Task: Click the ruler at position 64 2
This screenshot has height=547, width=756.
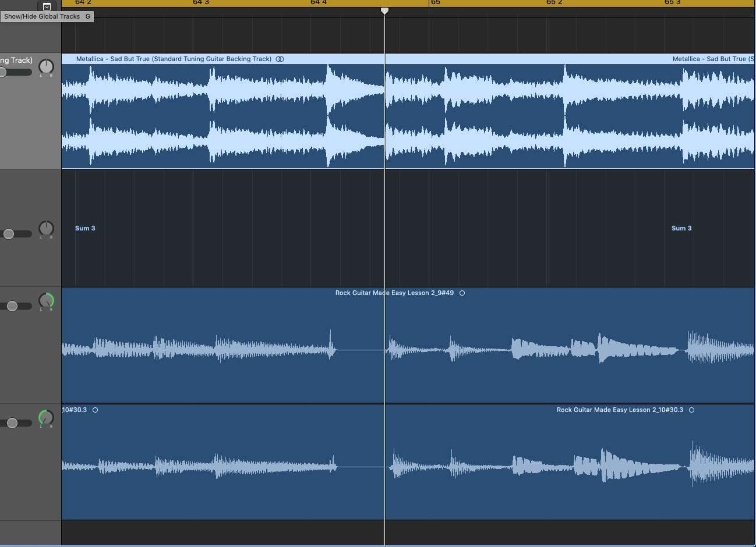Action: 83,3
